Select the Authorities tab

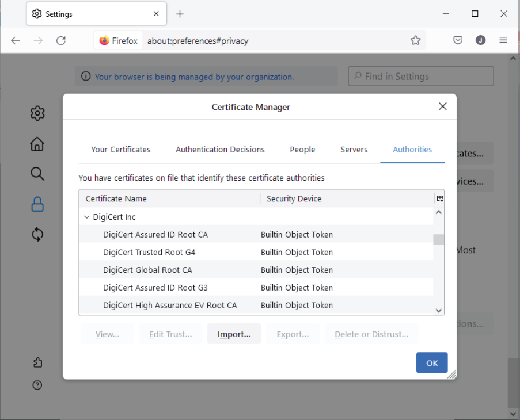(412, 150)
